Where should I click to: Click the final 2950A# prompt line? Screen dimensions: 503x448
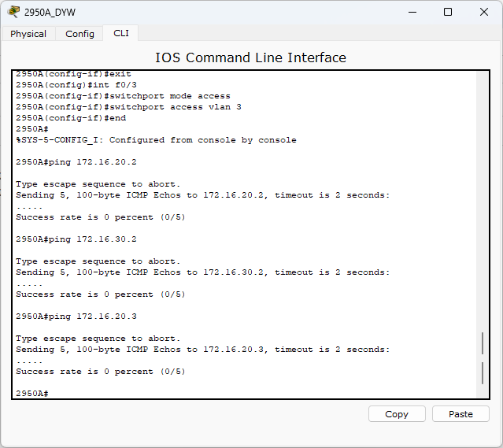[32, 394]
